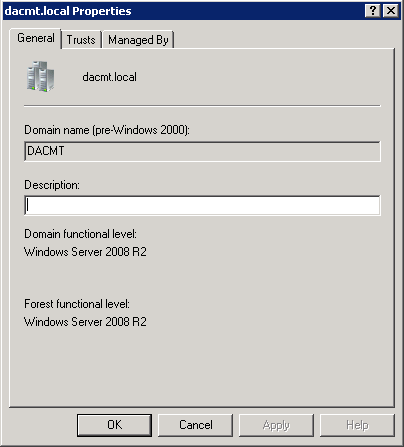Screen dimensions: 404x447
Task: Click the domain servers icon
Action: (x=40, y=76)
